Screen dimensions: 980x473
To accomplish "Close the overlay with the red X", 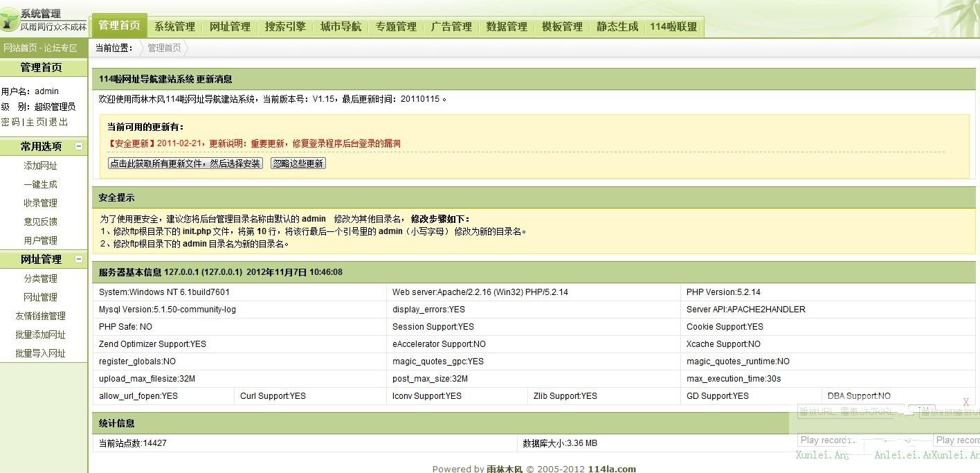I will [966, 402].
